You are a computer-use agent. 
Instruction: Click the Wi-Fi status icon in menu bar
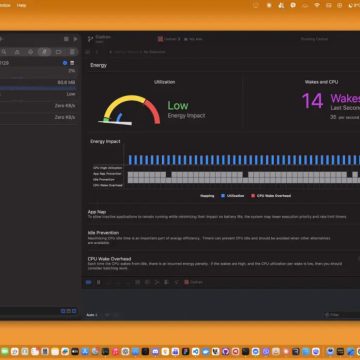317,5
